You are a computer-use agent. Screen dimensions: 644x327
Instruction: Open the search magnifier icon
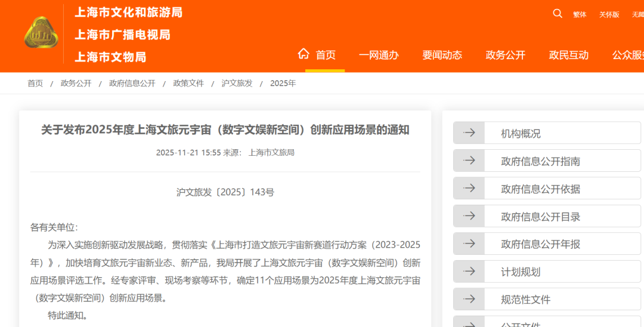point(558,14)
